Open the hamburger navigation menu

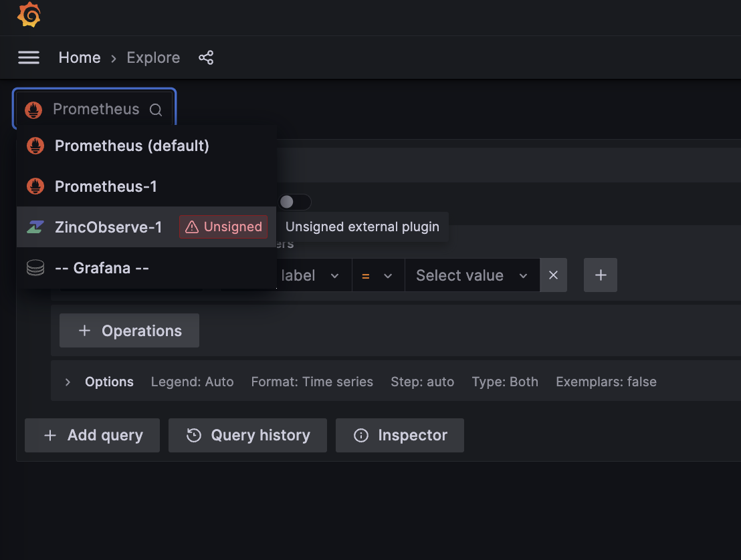coord(29,57)
